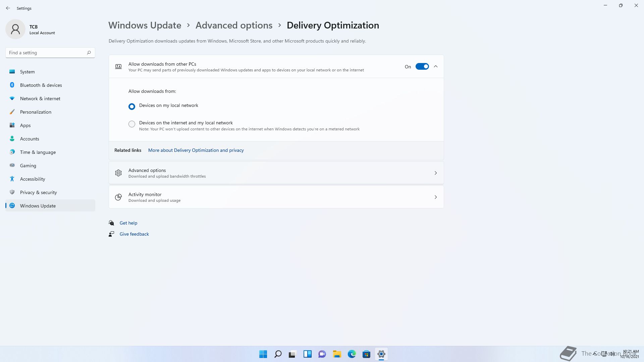The height and width of the screenshot is (362, 644).
Task: Open Personalization settings
Action: tap(50, 112)
